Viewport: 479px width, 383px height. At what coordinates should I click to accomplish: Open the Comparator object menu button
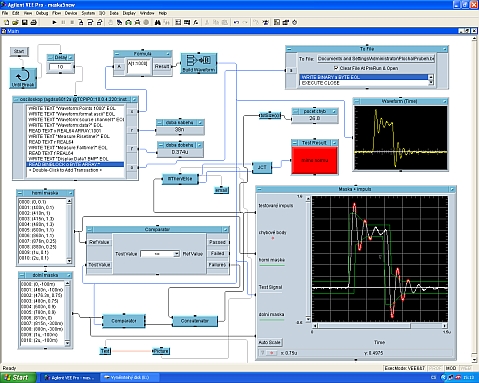click(90, 229)
